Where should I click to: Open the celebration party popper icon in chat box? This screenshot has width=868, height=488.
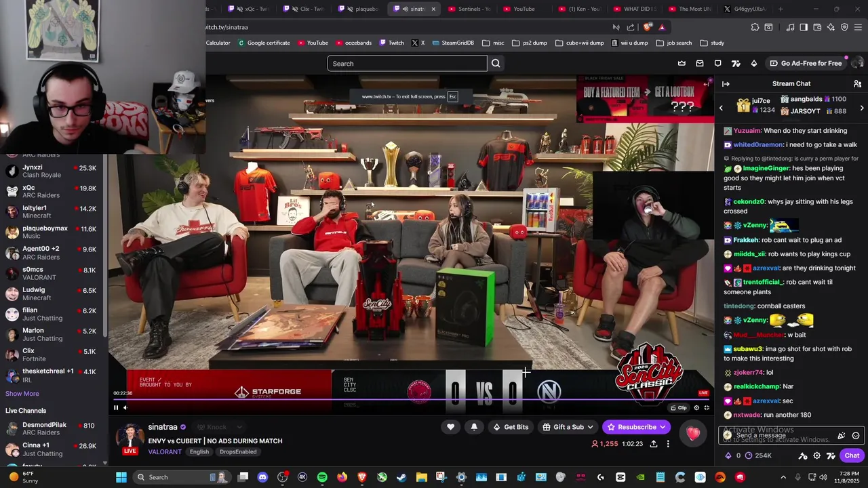pyautogui.click(x=842, y=436)
